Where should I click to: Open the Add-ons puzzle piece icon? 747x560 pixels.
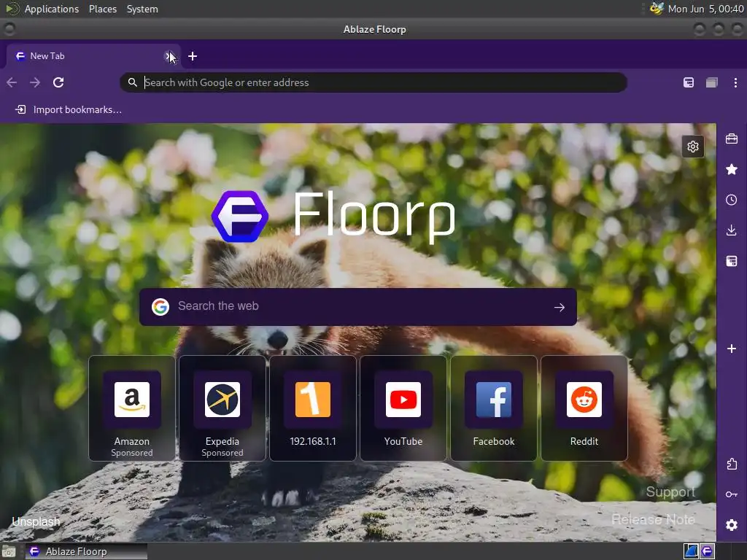coord(731,464)
